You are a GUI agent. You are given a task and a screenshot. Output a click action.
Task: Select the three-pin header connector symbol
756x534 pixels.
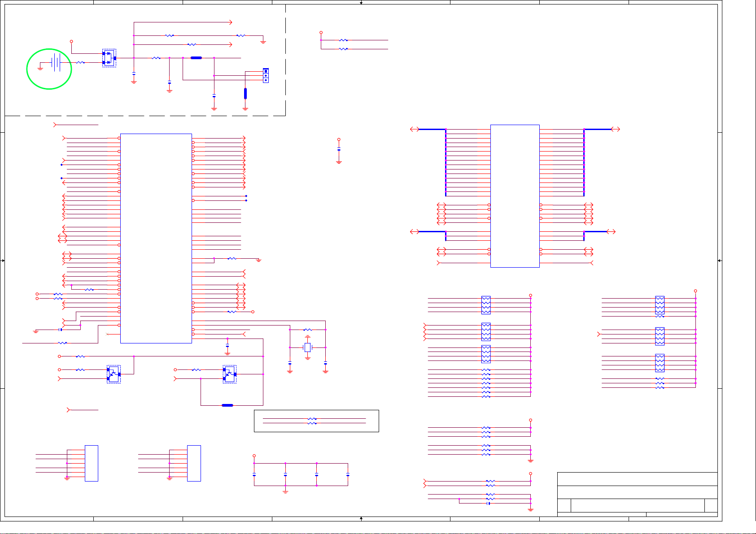click(266, 76)
